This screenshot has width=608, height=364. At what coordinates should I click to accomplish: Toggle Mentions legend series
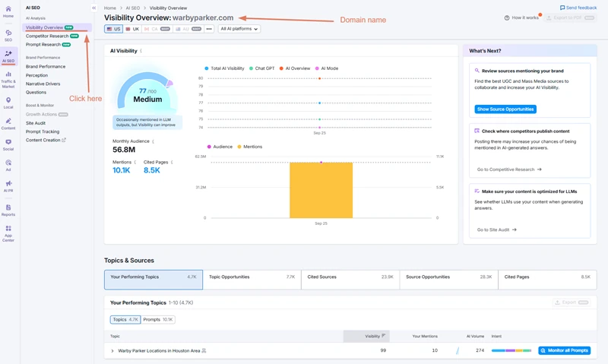click(250, 147)
